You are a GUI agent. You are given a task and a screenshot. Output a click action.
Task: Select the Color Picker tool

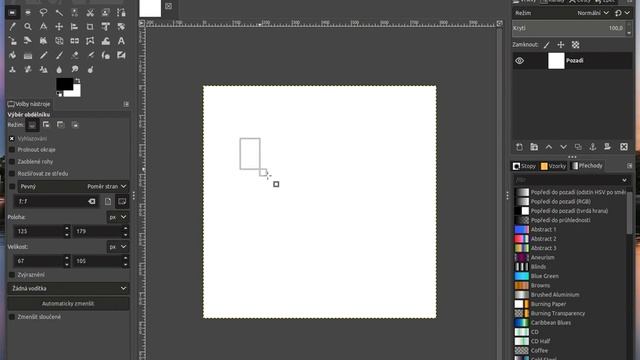coord(12,27)
